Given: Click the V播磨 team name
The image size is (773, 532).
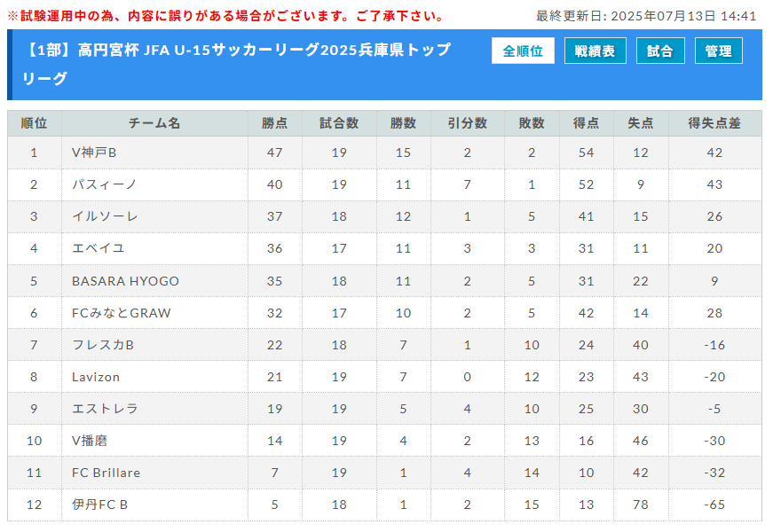Looking at the screenshot, I should [x=90, y=441].
